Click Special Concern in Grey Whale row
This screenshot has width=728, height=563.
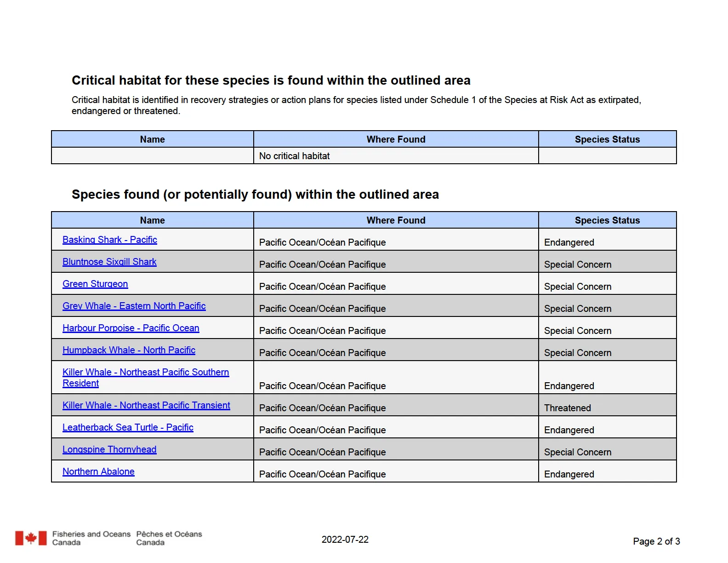(607, 306)
